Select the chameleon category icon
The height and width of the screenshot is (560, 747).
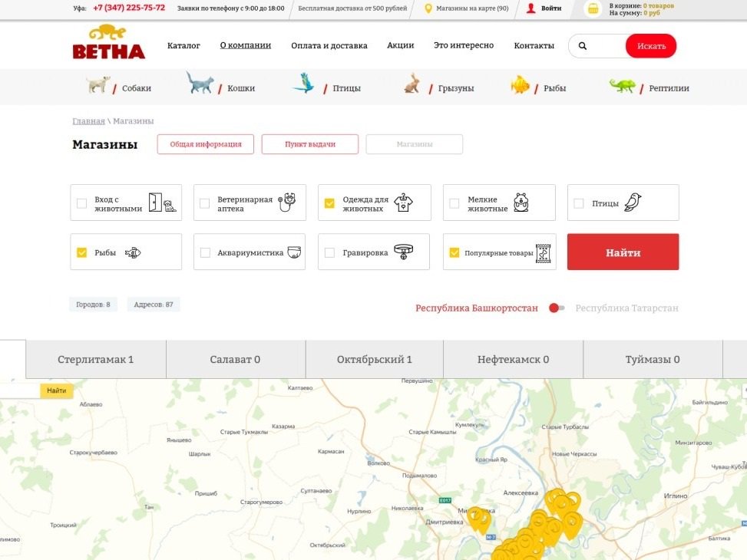pyautogui.click(x=623, y=86)
